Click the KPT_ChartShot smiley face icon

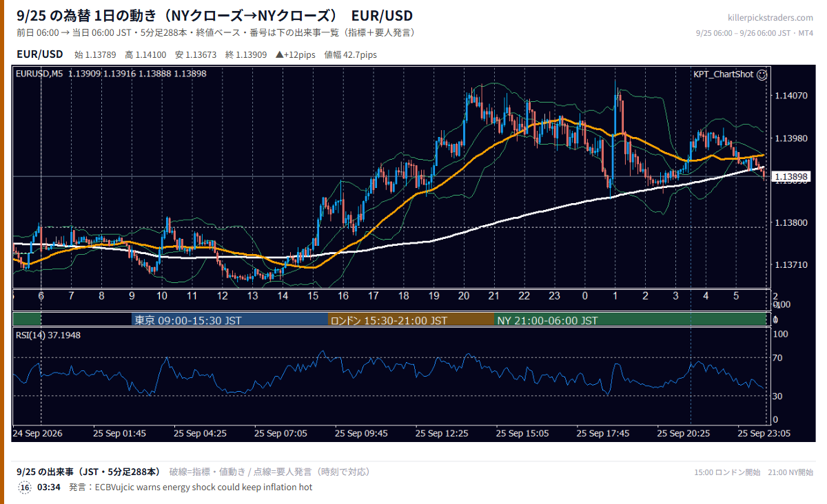pos(762,74)
